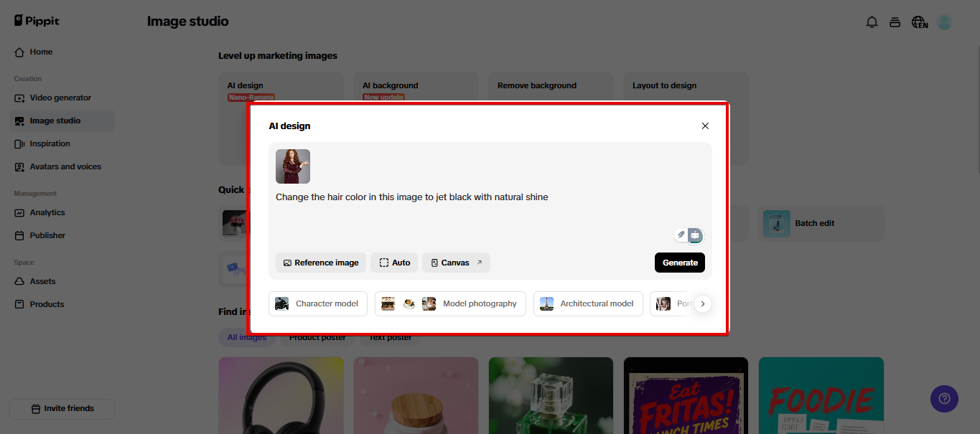Close the AI design dialog
The image size is (980, 434).
pos(705,126)
